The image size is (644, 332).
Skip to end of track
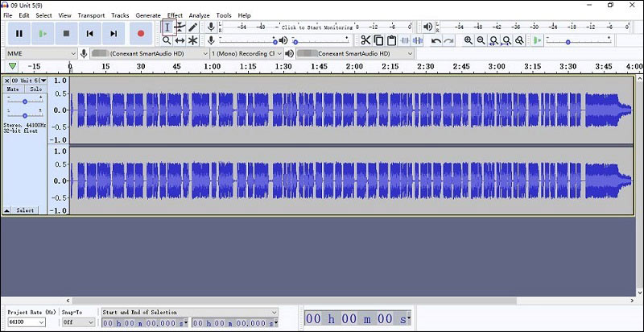114,34
